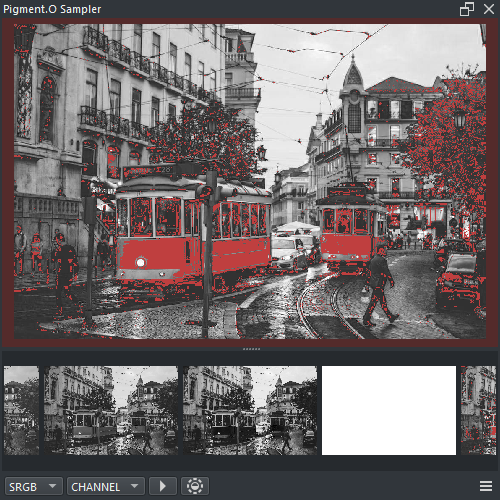The height and width of the screenshot is (500, 500).
Task: Click the circular sampler settings icon
Action: coord(195,486)
